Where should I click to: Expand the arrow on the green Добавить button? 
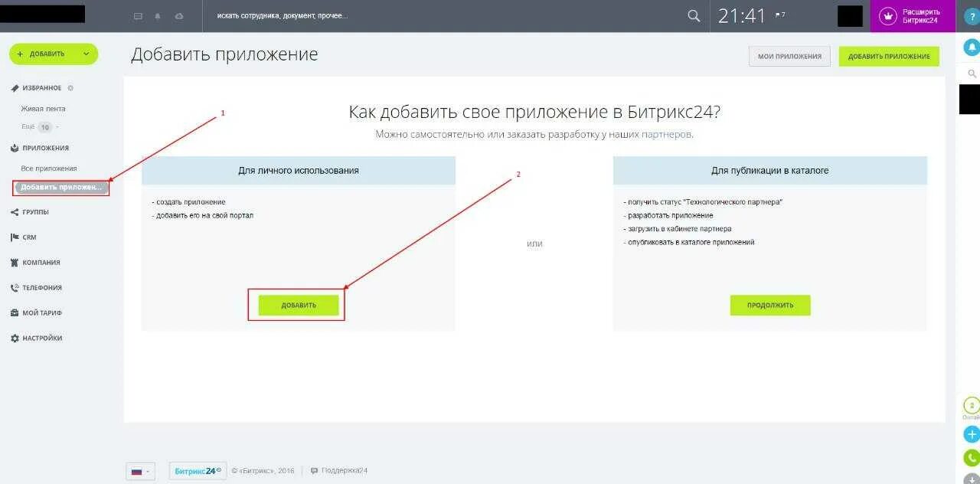click(86, 54)
